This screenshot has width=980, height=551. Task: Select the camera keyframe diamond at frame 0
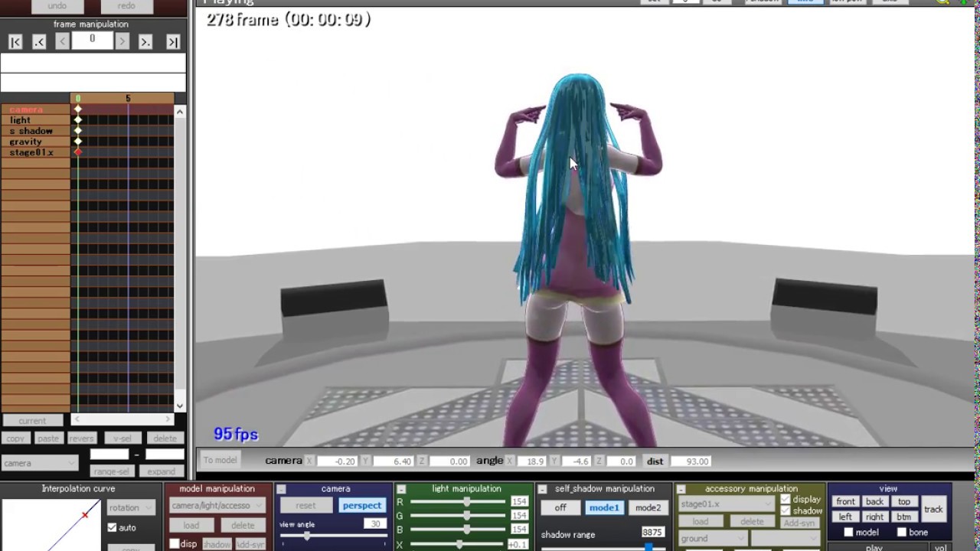(78, 109)
